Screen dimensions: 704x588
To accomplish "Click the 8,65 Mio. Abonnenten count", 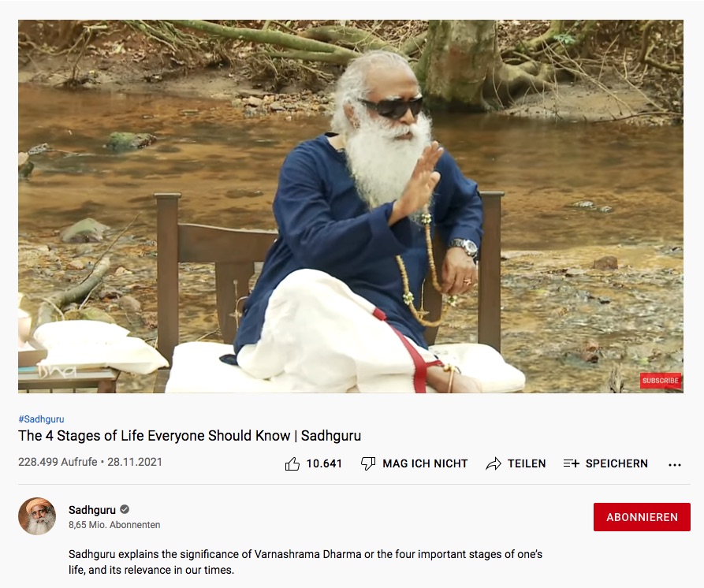I will pyautogui.click(x=114, y=525).
